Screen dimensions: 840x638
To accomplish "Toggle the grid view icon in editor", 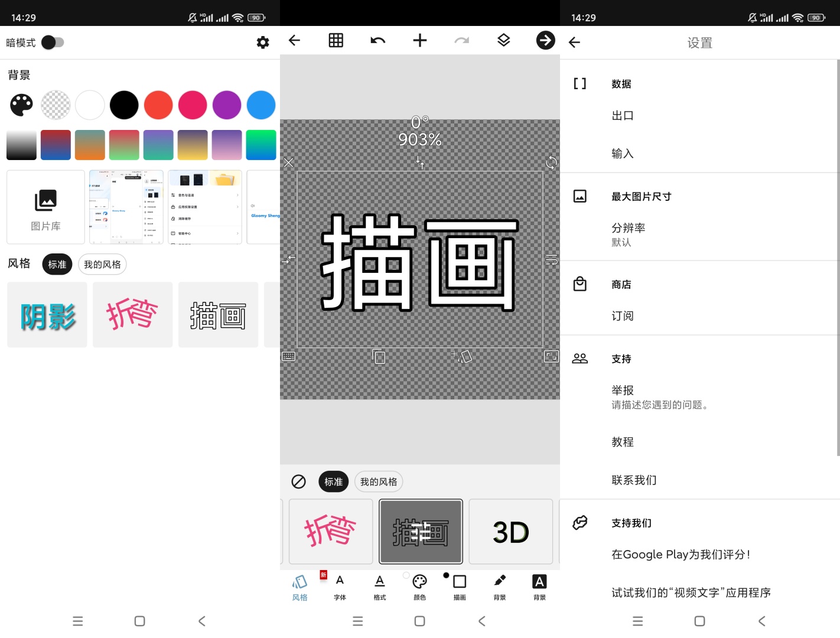I will [336, 40].
